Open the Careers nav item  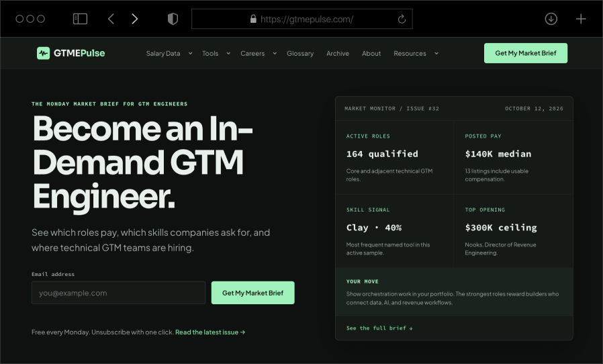tap(252, 54)
